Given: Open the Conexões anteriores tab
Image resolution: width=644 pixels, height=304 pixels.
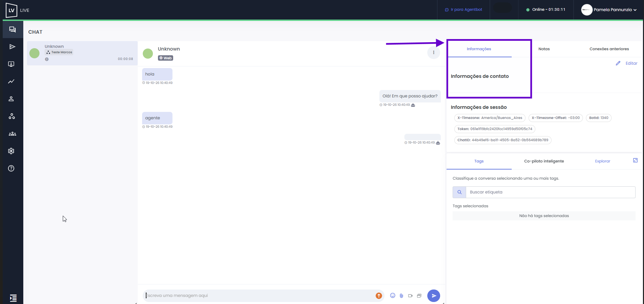Looking at the screenshot, I should tap(609, 49).
